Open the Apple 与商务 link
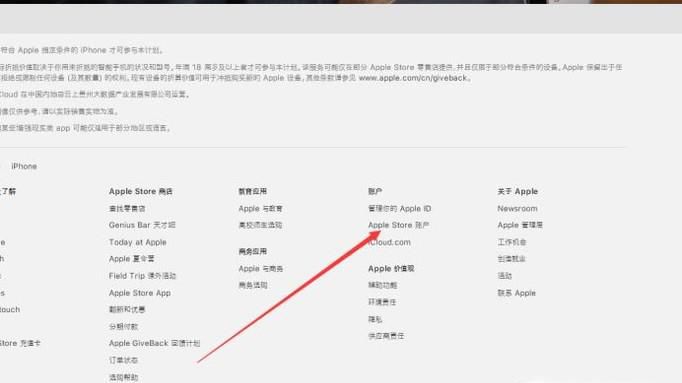 [x=261, y=269]
